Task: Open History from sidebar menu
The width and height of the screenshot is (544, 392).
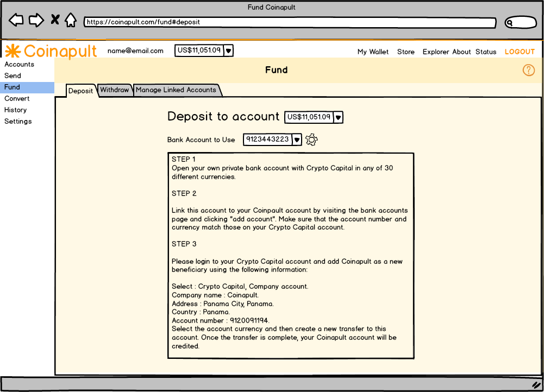Action: click(15, 110)
